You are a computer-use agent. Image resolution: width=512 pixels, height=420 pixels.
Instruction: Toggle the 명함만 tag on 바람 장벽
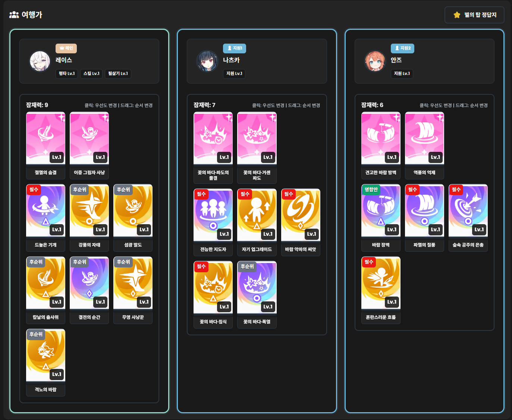point(371,189)
